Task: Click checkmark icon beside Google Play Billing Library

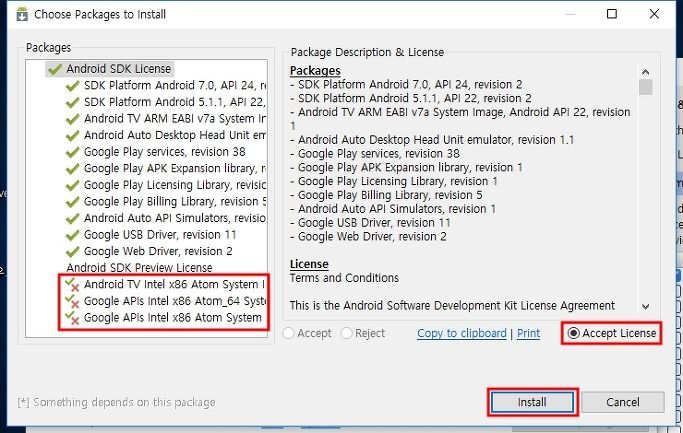Action: [x=72, y=202]
